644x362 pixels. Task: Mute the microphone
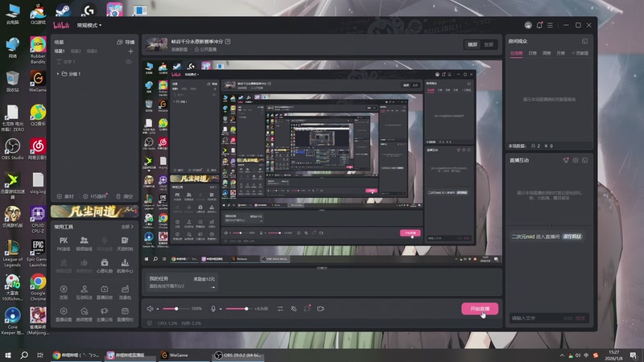(213, 309)
